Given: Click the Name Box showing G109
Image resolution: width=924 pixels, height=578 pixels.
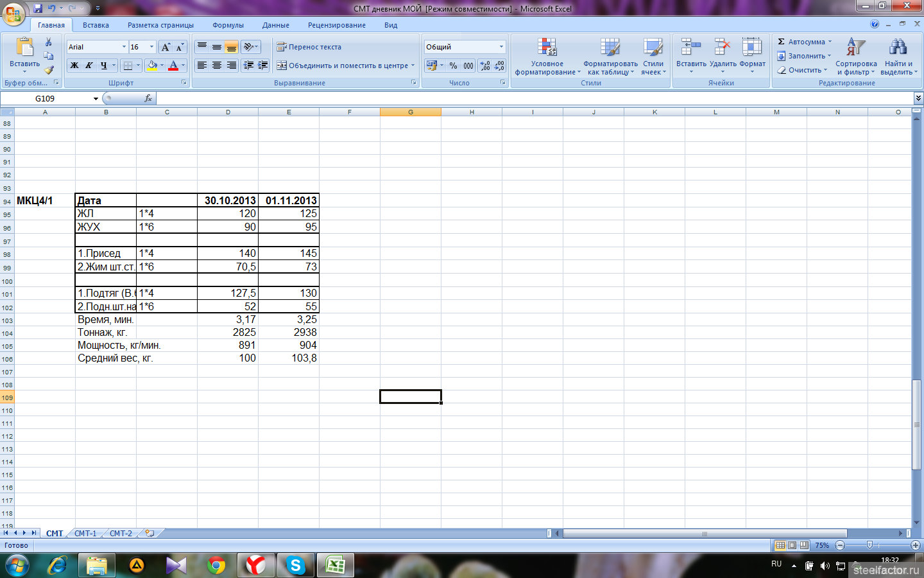Looking at the screenshot, I should pos(46,98).
